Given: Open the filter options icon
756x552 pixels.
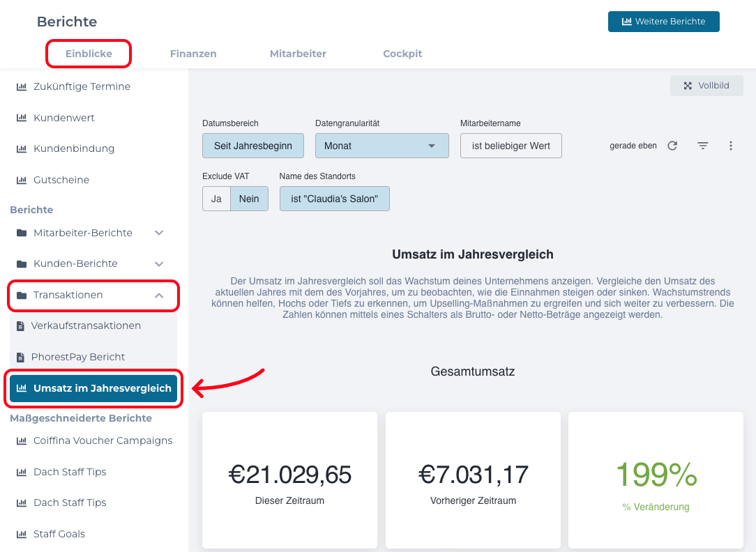Looking at the screenshot, I should point(702,146).
